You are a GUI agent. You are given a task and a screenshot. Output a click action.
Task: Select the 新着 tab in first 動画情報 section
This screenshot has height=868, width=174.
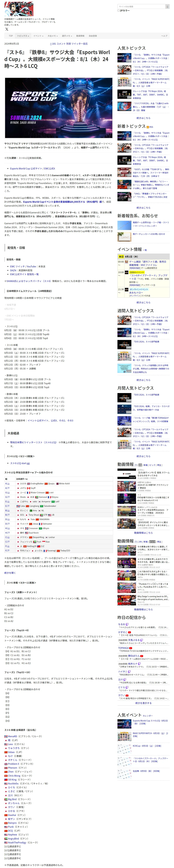146,465
